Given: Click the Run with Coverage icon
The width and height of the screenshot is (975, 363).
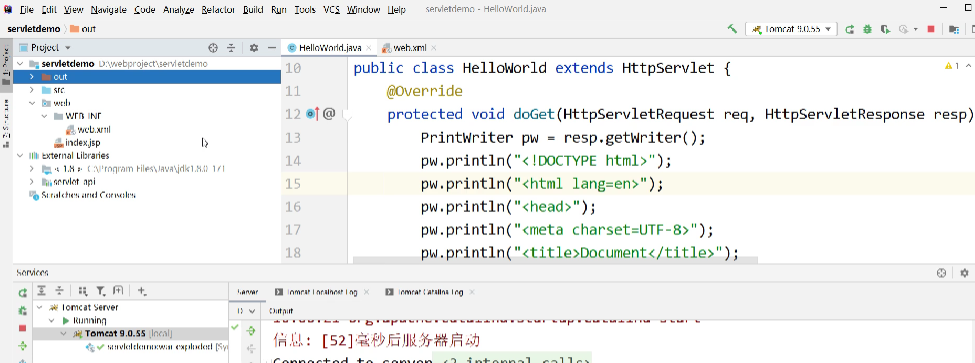Looking at the screenshot, I should (885, 29).
